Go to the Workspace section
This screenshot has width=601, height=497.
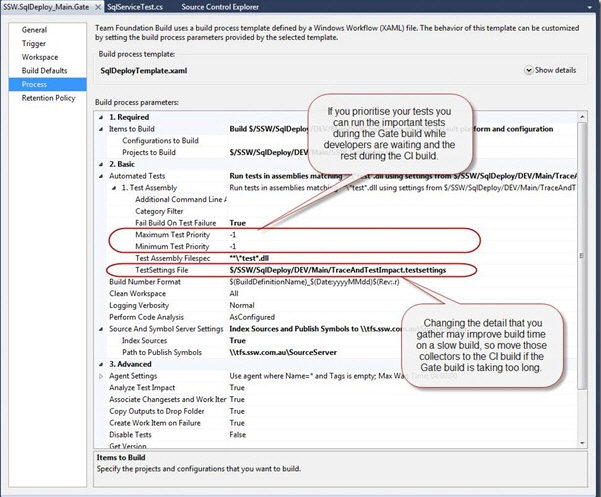pyautogui.click(x=41, y=58)
